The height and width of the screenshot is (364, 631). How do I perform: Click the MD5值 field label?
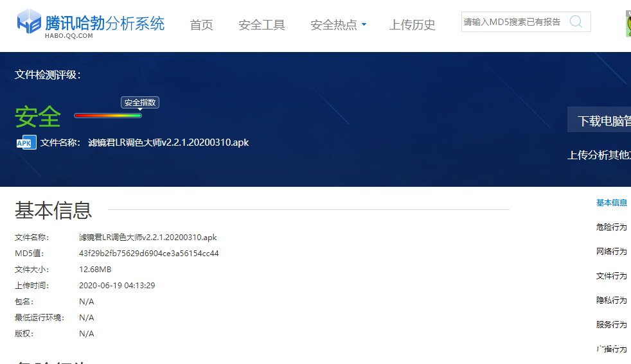tap(29, 254)
